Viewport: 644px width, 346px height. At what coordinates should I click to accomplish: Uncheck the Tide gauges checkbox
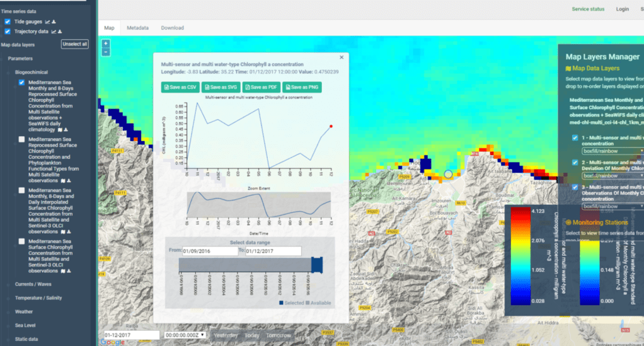click(8, 21)
